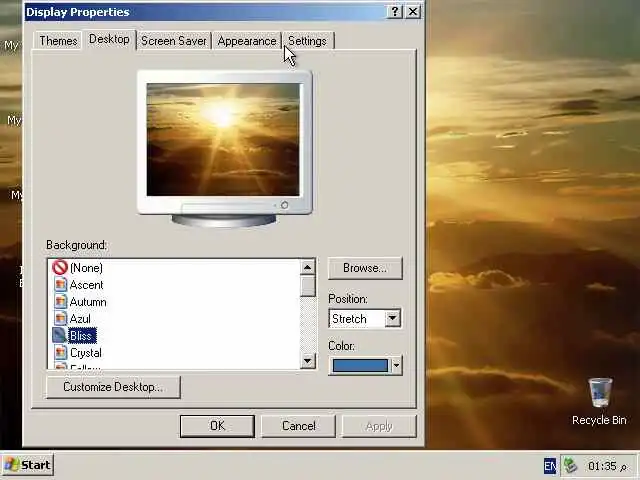This screenshot has width=640, height=480.
Task: Click the background list scroll up arrow
Action: (x=307, y=267)
